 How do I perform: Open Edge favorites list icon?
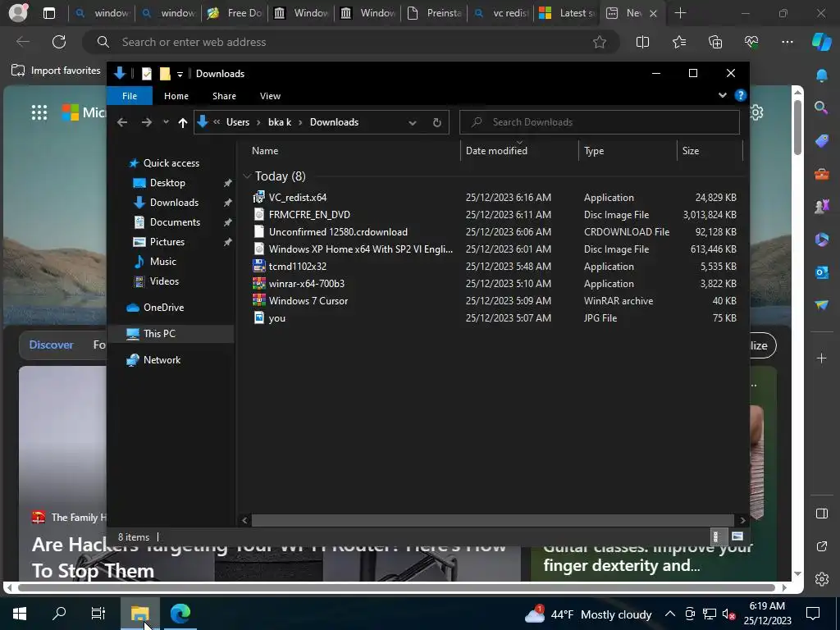tap(678, 42)
